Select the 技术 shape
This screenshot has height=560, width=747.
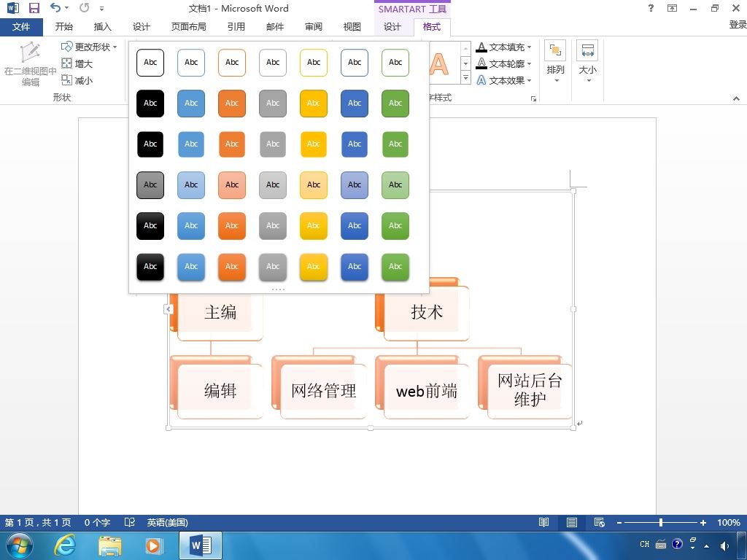[x=426, y=313]
